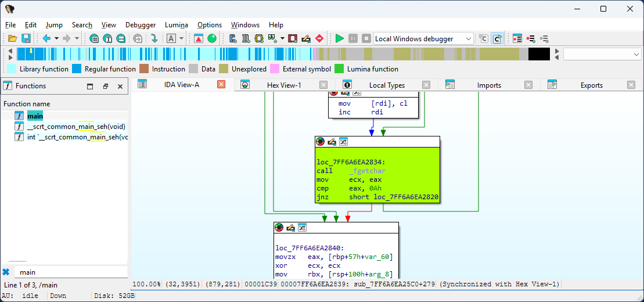Click the Open file folder icon
Image resolution: width=644 pixels, height=302 pixels.
coord(12,38)
